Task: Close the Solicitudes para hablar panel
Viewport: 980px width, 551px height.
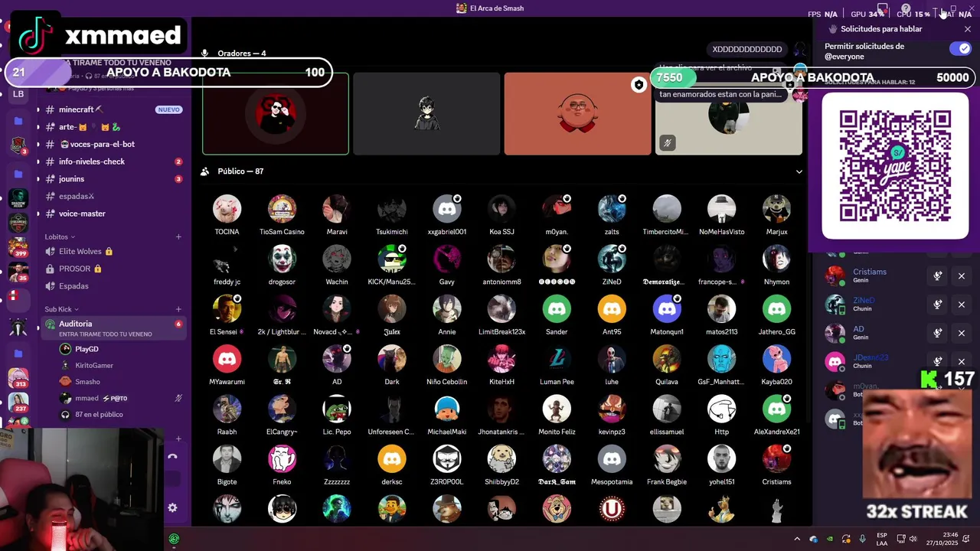Action: (968, 29)
